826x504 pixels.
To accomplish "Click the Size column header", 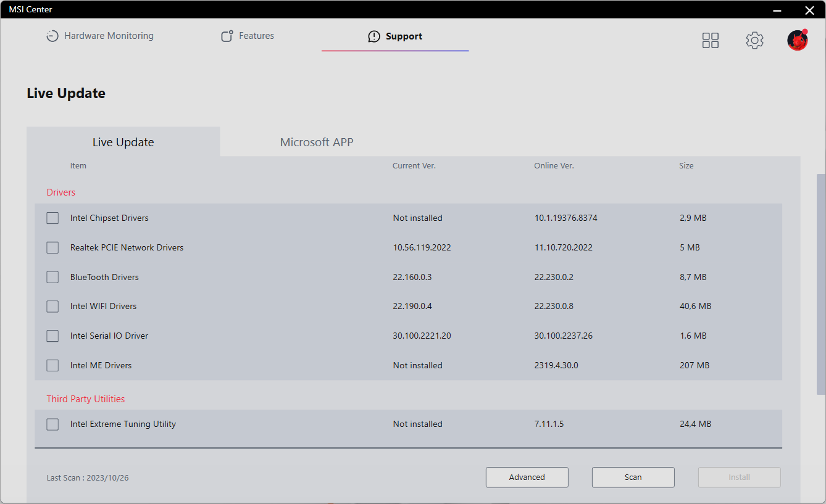I will click(686, 166).
